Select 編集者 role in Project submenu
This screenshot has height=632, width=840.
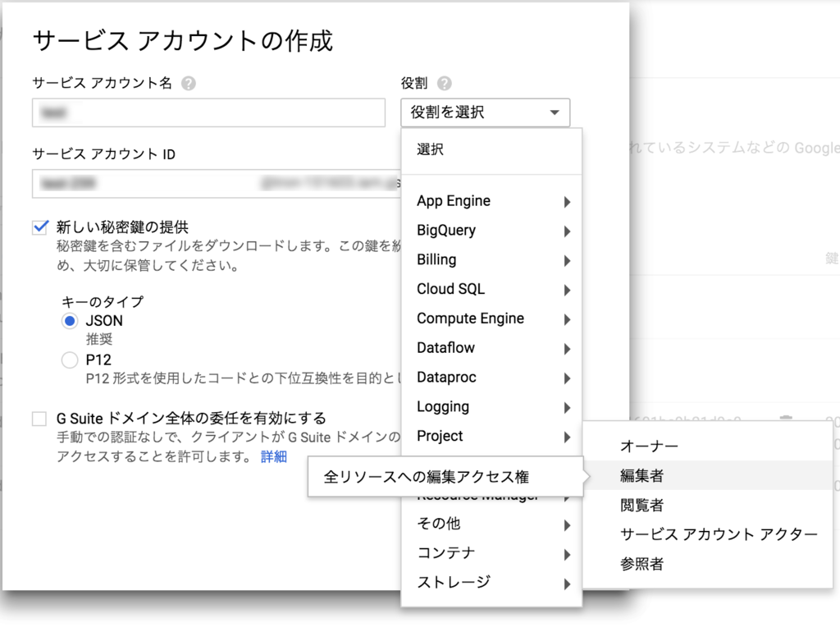coord(708,475)
